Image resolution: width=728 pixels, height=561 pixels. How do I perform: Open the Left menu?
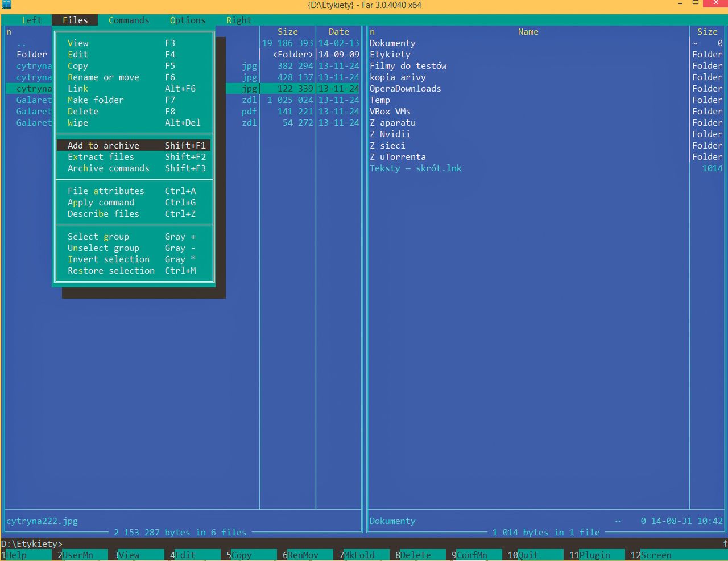tap(32, 20)
